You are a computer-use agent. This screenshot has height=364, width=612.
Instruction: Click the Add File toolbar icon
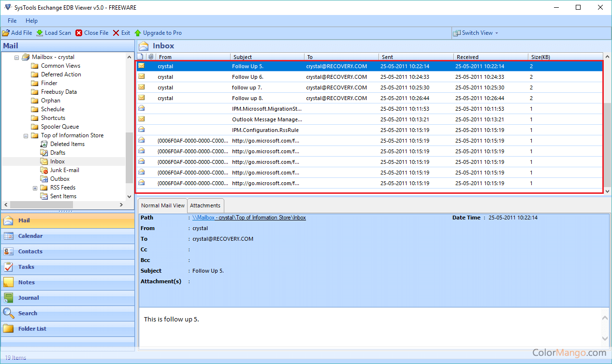point(6,33)
